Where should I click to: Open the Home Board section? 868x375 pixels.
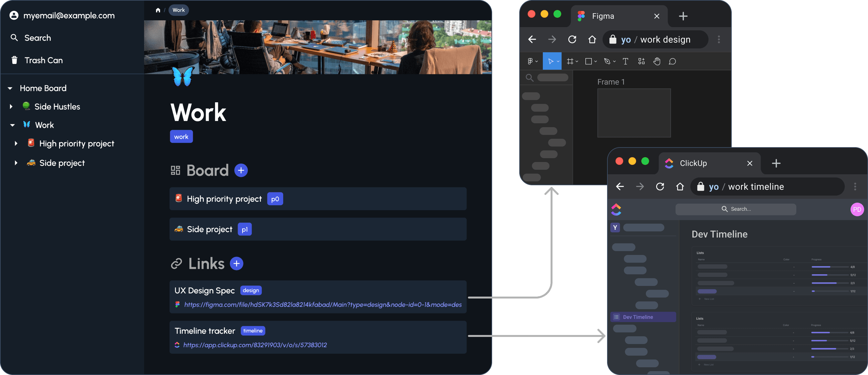43,87
